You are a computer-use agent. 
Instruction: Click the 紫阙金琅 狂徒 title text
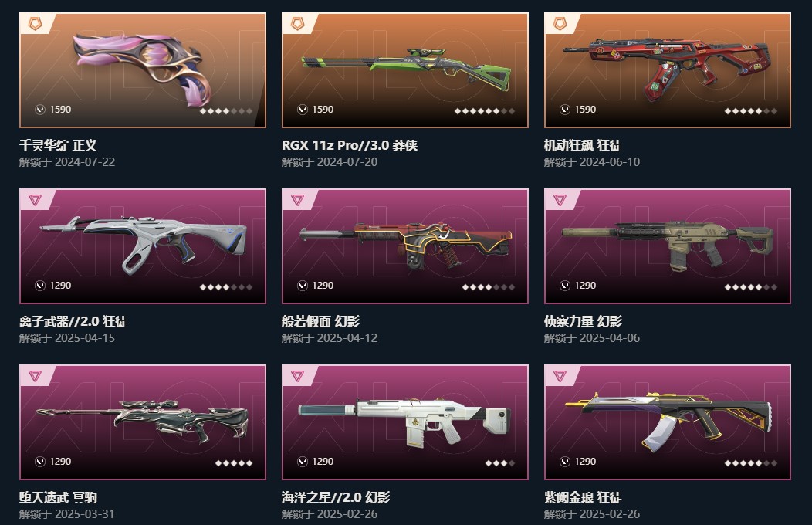coord(583,497)
